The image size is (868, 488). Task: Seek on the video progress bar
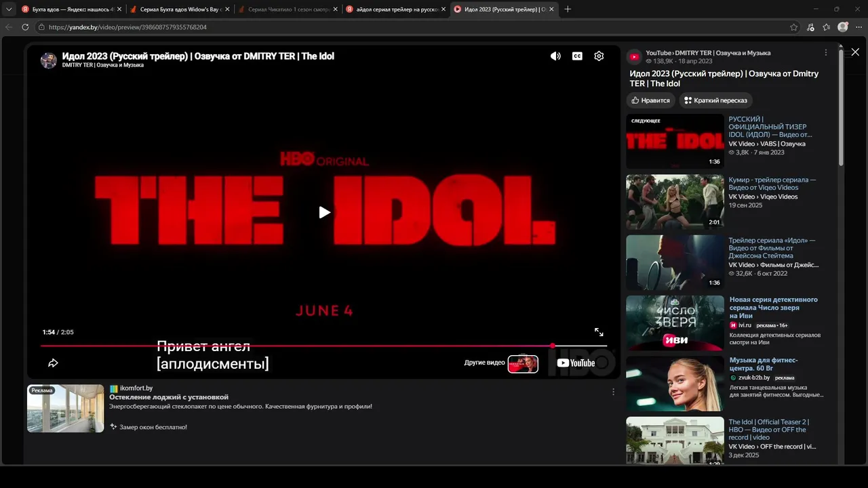pos(323,346)
